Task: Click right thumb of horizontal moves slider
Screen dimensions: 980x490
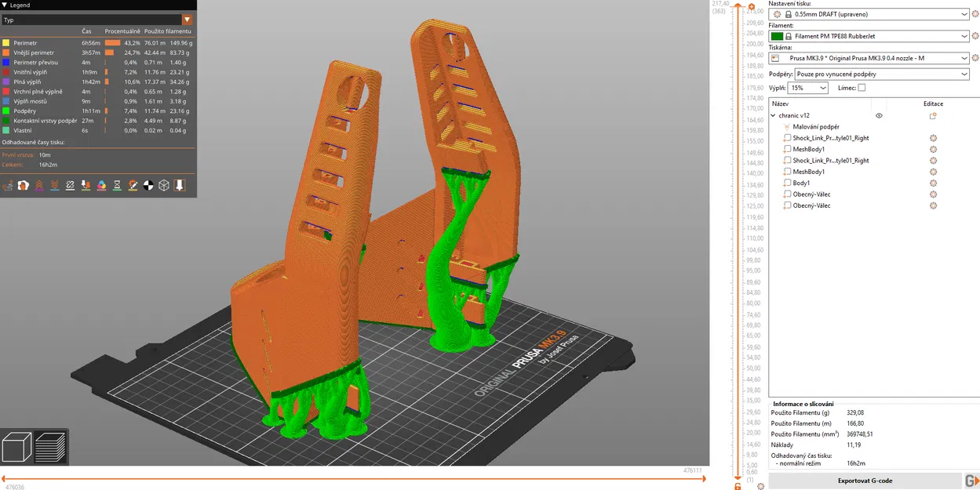Action: (704, 478)
